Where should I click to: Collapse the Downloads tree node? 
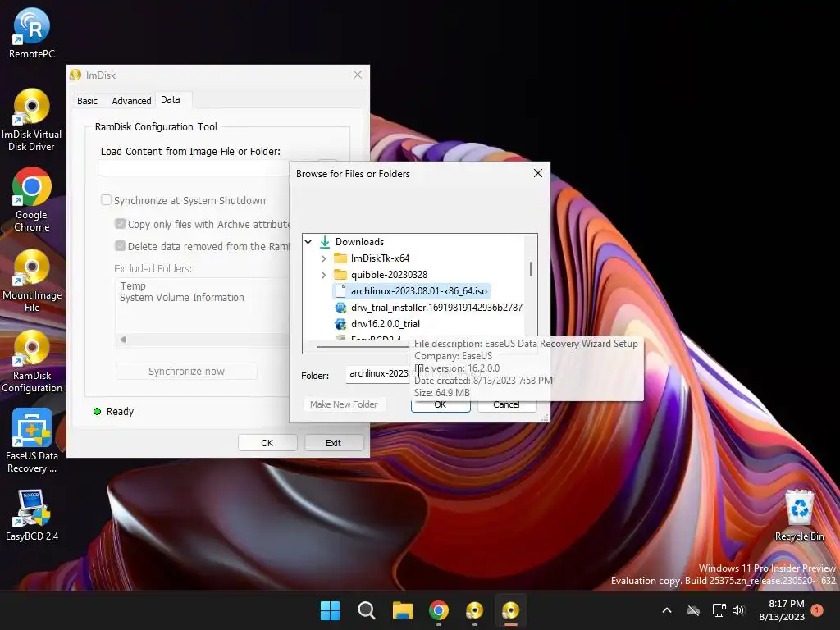(x=308, y=242)
